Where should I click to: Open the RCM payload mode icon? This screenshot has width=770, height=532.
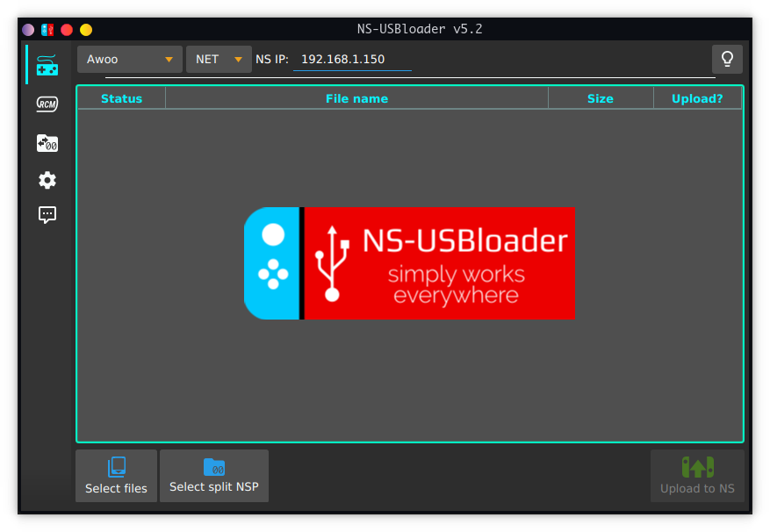(x=47, y=104)
